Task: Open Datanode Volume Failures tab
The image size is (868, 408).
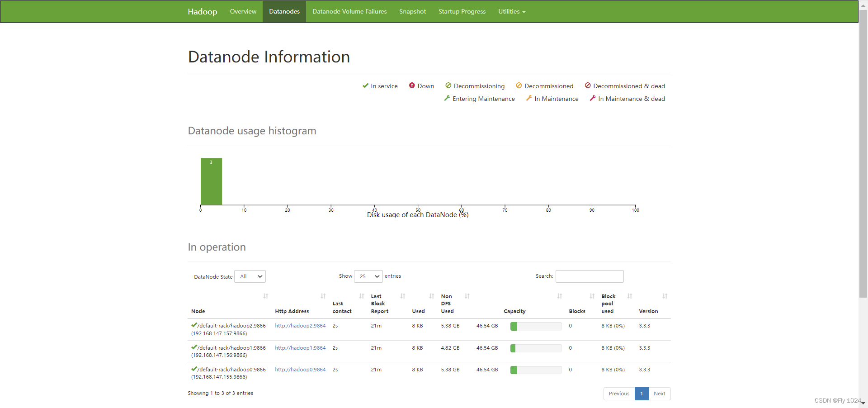Action: [x=349, y=11]
